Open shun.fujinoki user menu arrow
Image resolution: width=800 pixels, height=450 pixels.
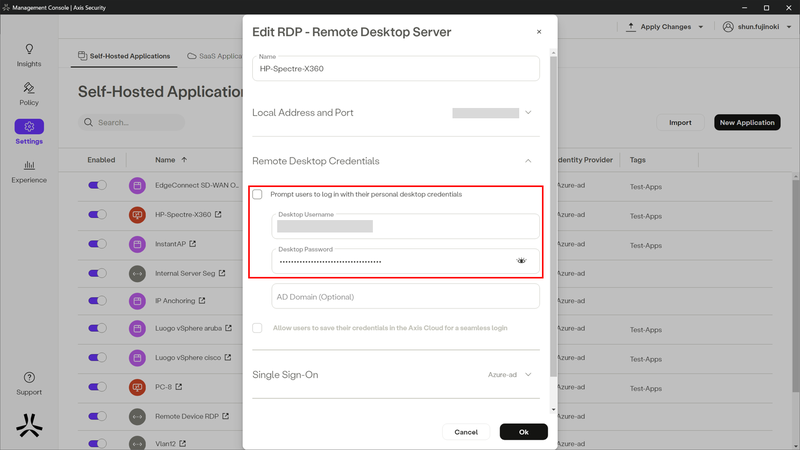click(x=789, y=27)
